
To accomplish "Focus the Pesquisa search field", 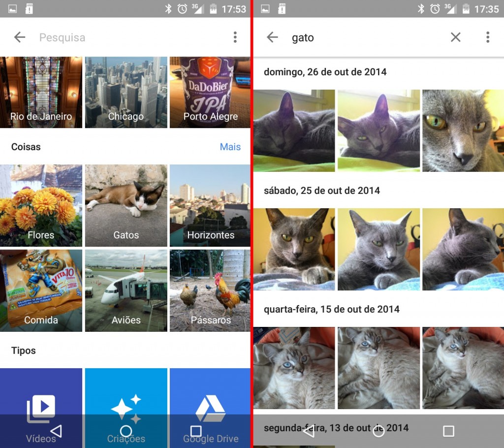I will coord(128,37).
